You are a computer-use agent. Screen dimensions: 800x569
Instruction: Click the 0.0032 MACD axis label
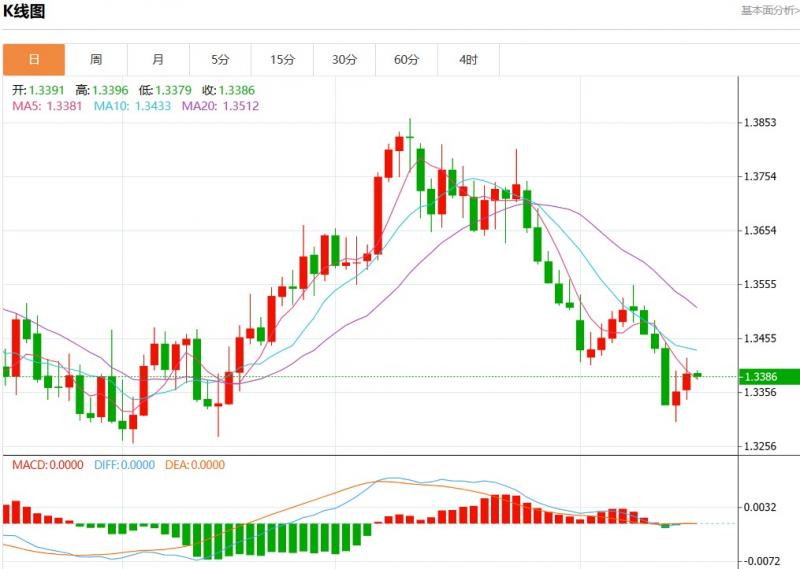(x=760, y=508)
